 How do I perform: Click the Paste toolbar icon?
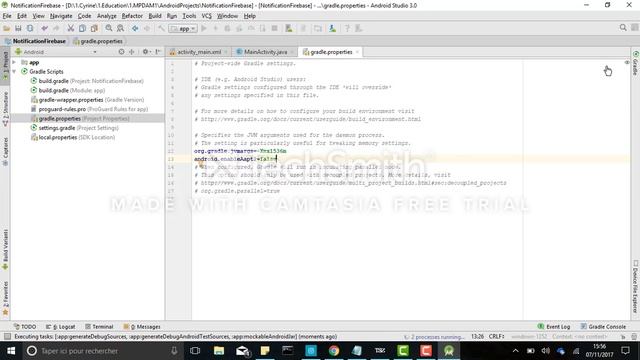[94, 28]
